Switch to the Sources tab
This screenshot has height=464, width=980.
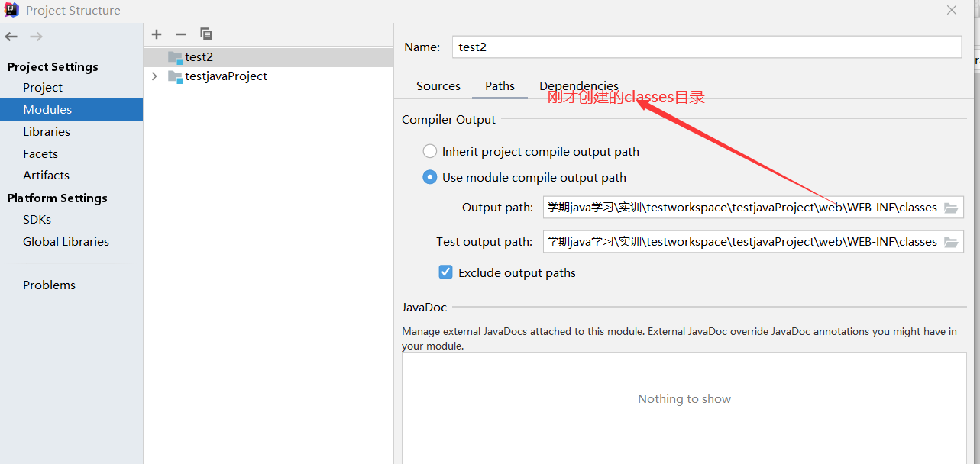click(438, 86)
